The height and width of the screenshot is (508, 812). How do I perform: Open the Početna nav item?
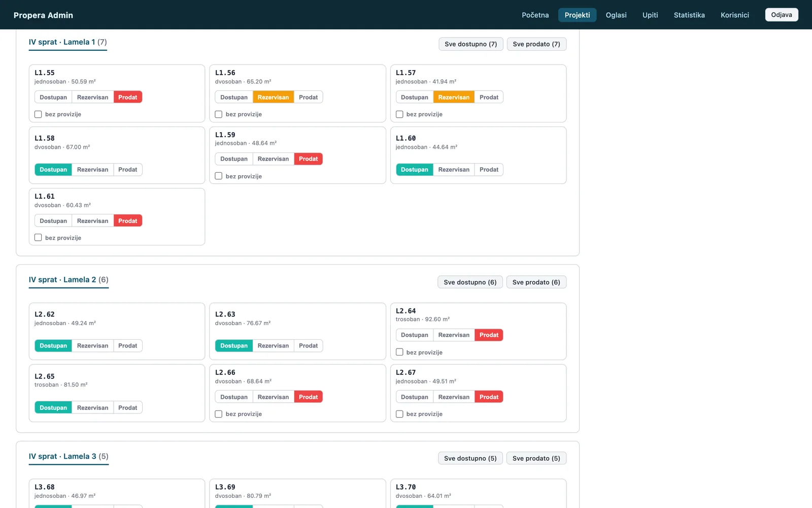(535, 15)
